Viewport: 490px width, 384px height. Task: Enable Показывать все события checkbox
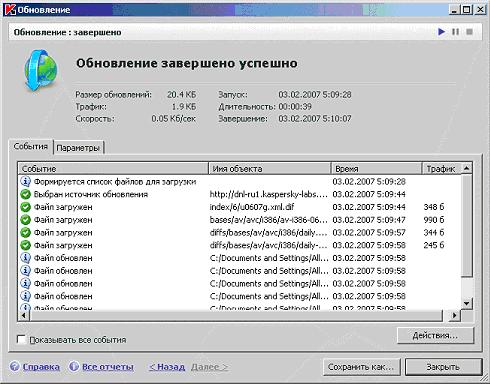click(x=21, y=340)
